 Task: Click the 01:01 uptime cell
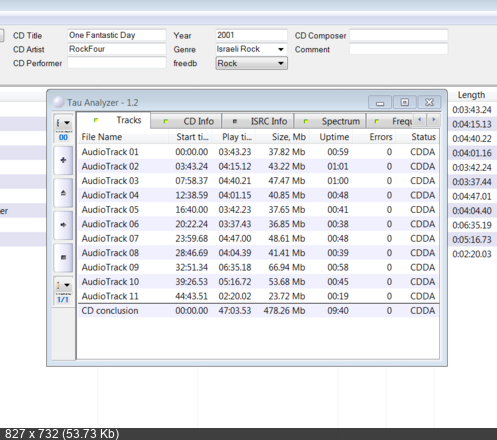tap(338, 166)
